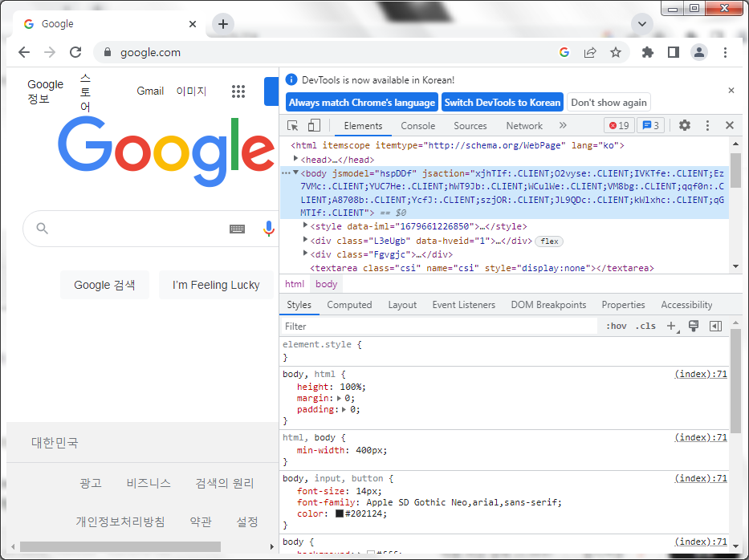749x560 pixels.
Task: Open the Chrome three-dot menu
Action: (725, 52)
